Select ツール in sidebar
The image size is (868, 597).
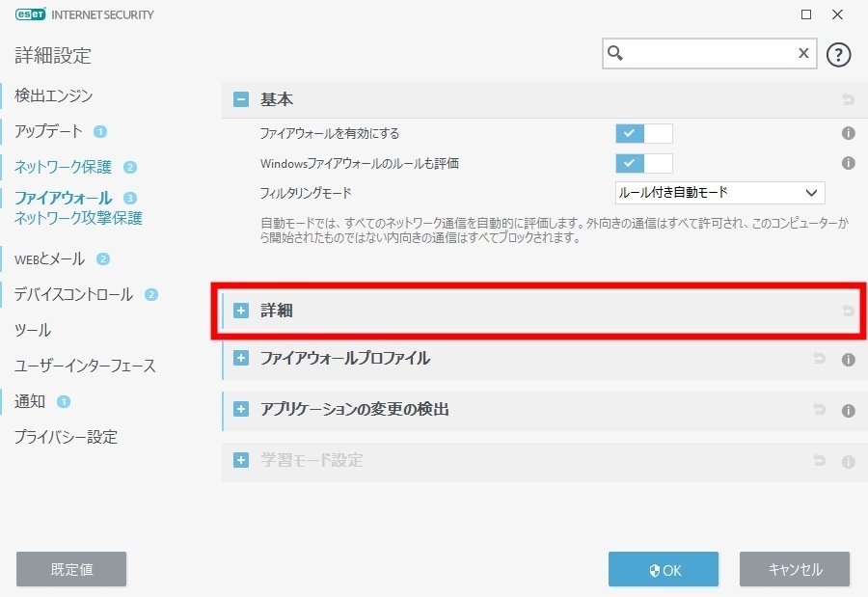[33, 330]
